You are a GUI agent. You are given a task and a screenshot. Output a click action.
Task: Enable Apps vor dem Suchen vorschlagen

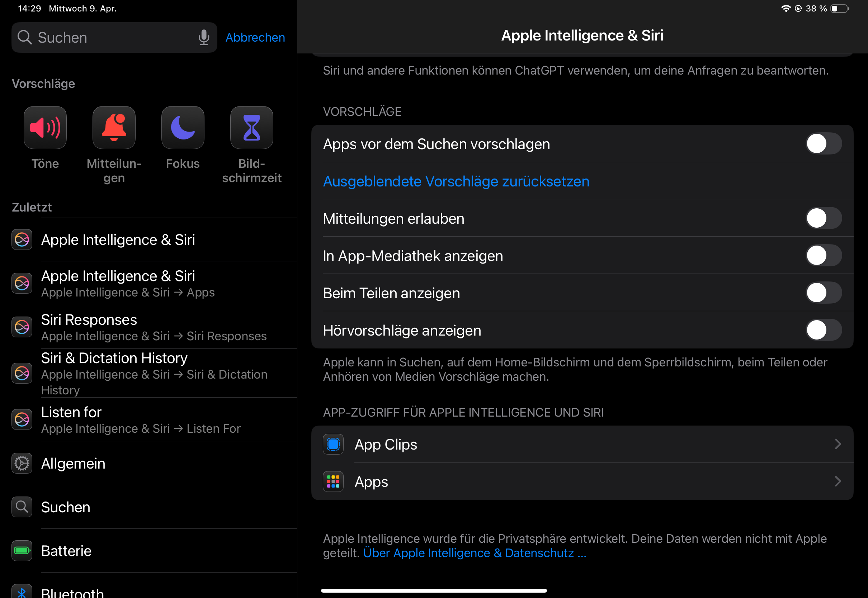[824, 144]
